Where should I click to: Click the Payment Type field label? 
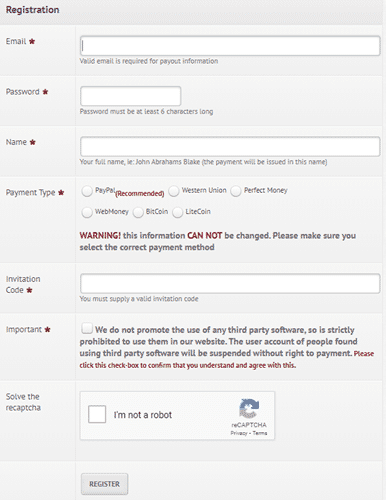tap(30, 193)
